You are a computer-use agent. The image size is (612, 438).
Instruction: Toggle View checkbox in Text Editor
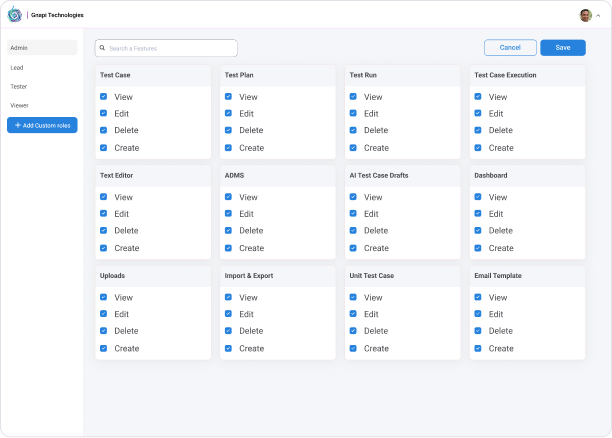pyautogui.click(x=103, y=197)
